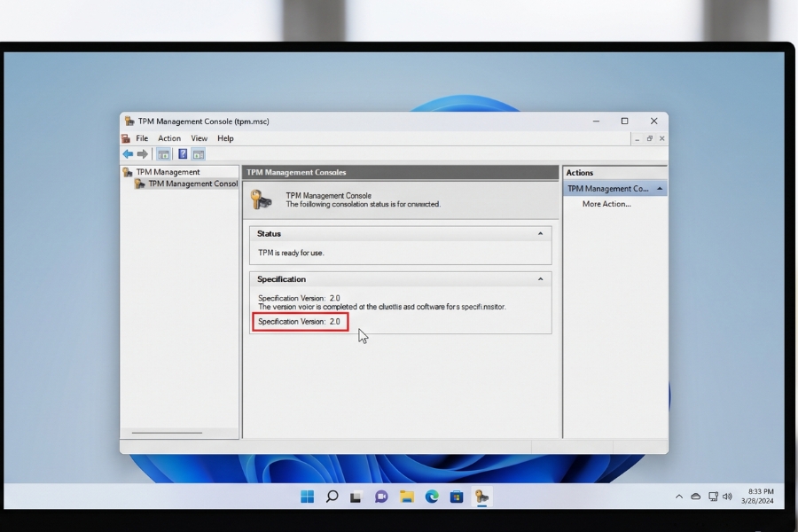
Task: Click the OneDrive cloud tray icon
Action: point(696,497)
